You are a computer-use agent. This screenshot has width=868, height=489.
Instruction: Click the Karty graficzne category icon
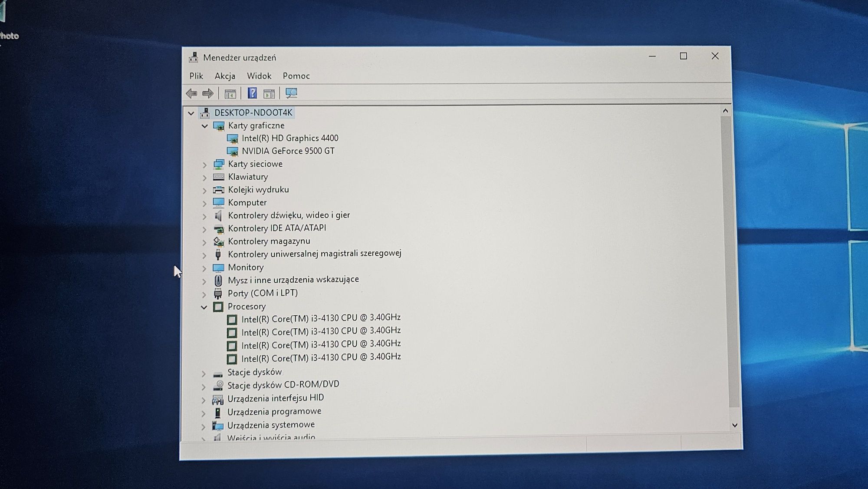pyautogui.click(x=219, y=126)
